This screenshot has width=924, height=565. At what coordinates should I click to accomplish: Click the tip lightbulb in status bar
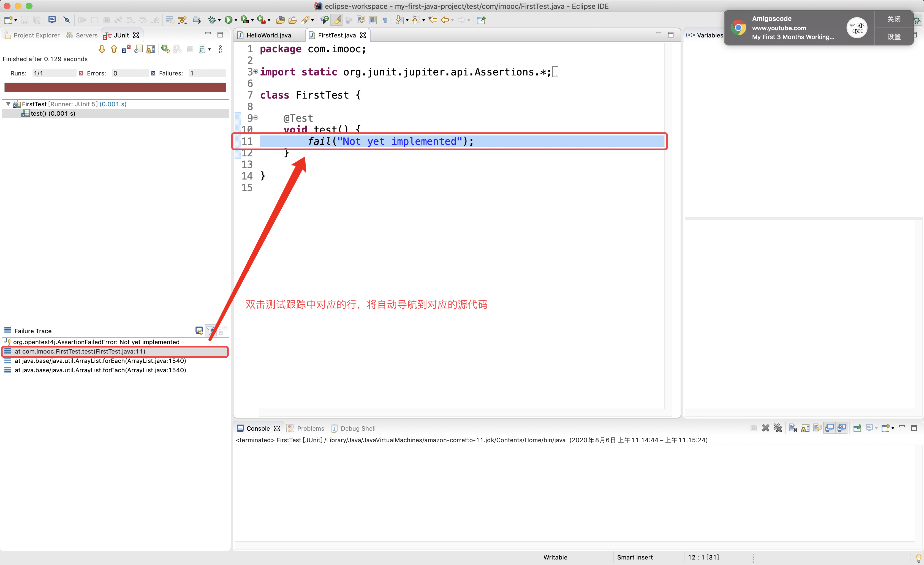pos(918,558)
